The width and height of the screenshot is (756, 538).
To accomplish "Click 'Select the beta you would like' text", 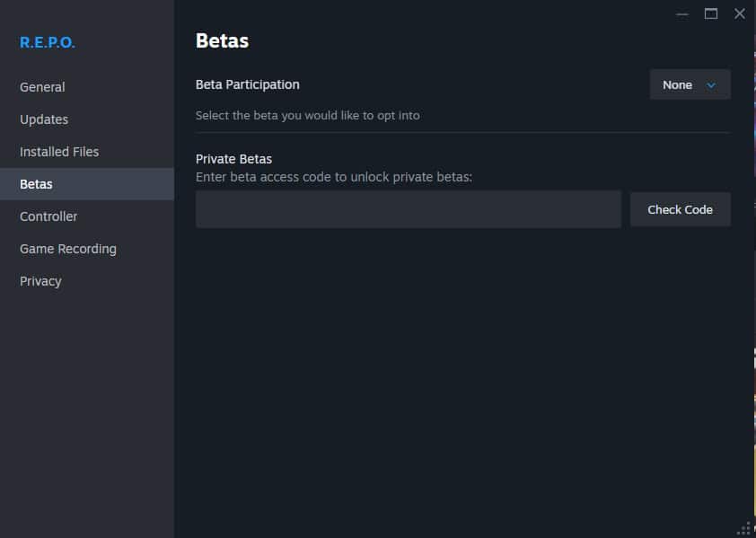I will coord(308,116).
